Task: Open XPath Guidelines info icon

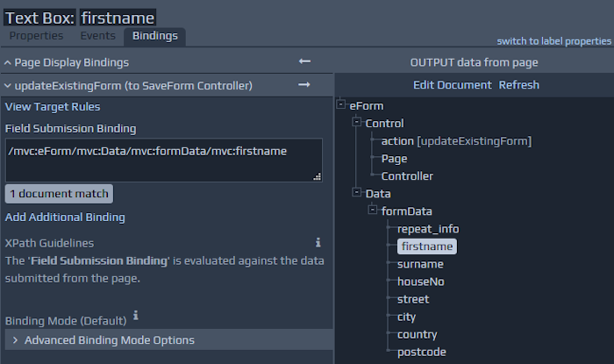Action: pos(318,243)
